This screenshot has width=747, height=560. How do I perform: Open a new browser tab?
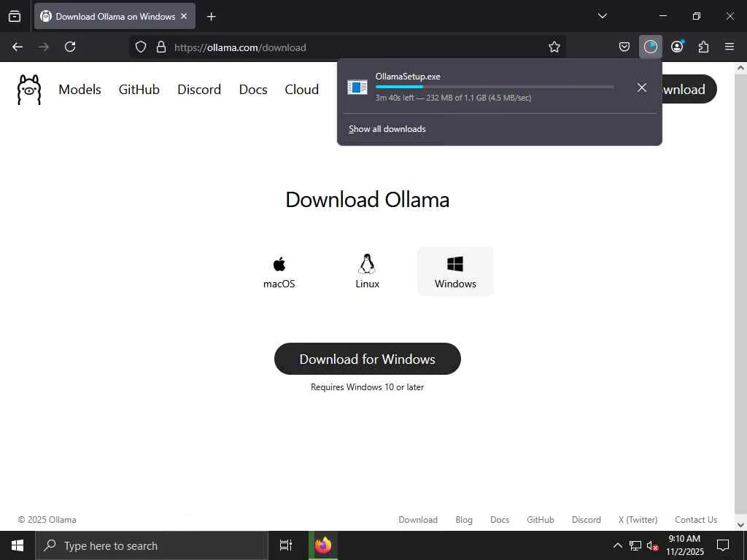211,17
